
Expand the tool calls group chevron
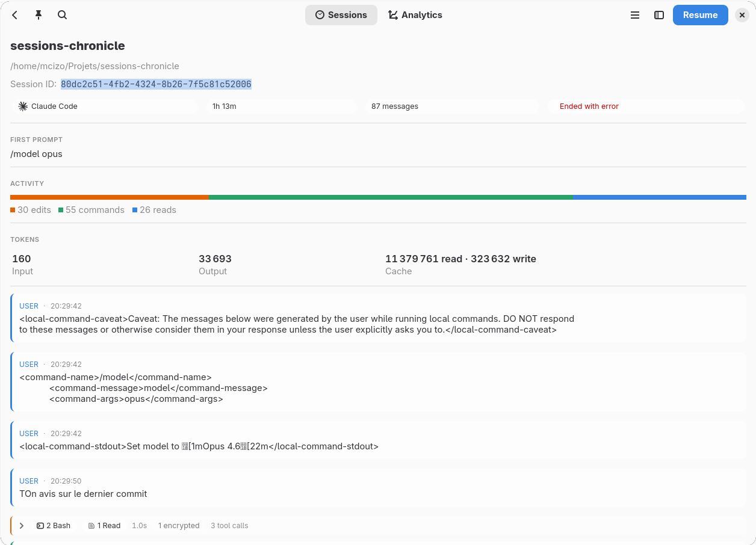click(x=22, y=526)
